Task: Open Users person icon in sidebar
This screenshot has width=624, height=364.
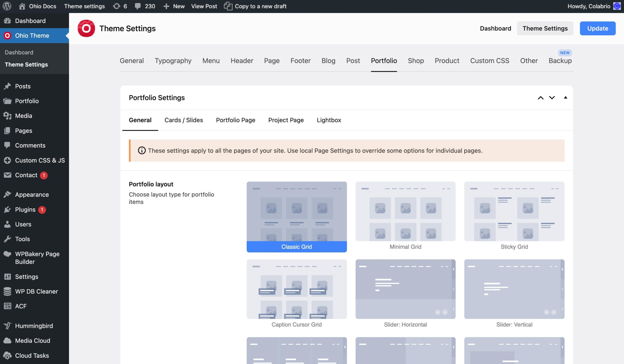Action: (7, 224)
